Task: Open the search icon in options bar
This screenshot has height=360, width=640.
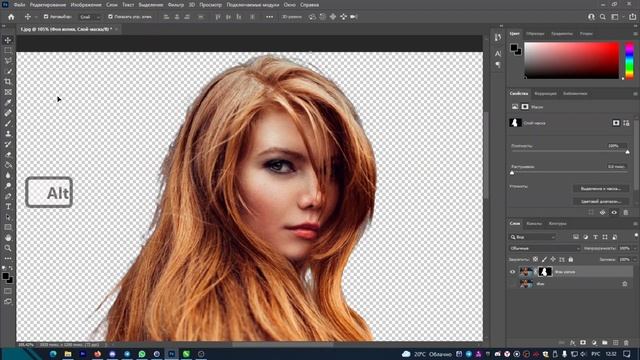Action: [x=603, y=17]
